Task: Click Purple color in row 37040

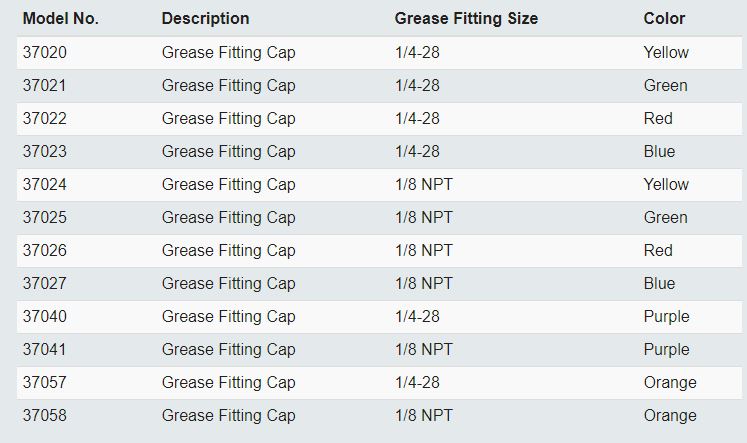Action: (666, 316)
